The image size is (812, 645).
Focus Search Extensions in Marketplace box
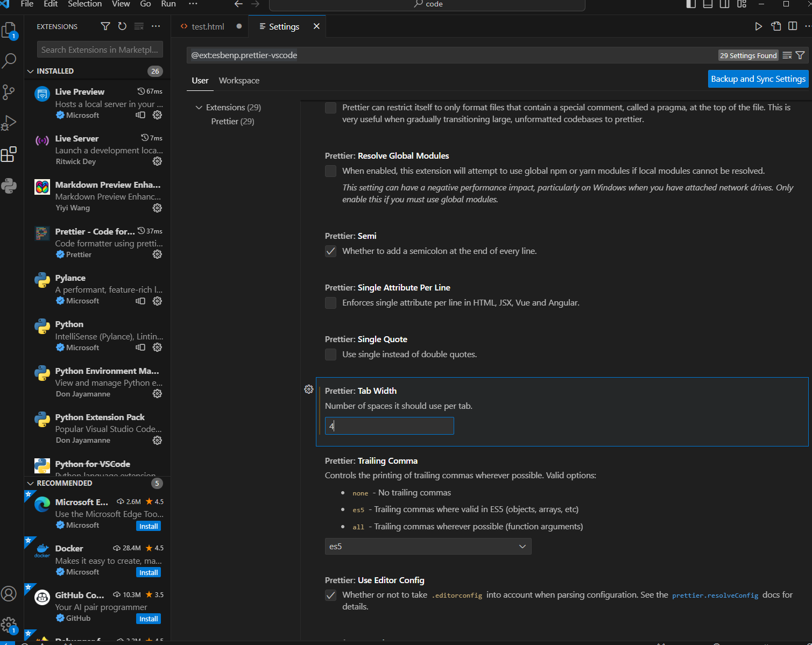point(100,49)
